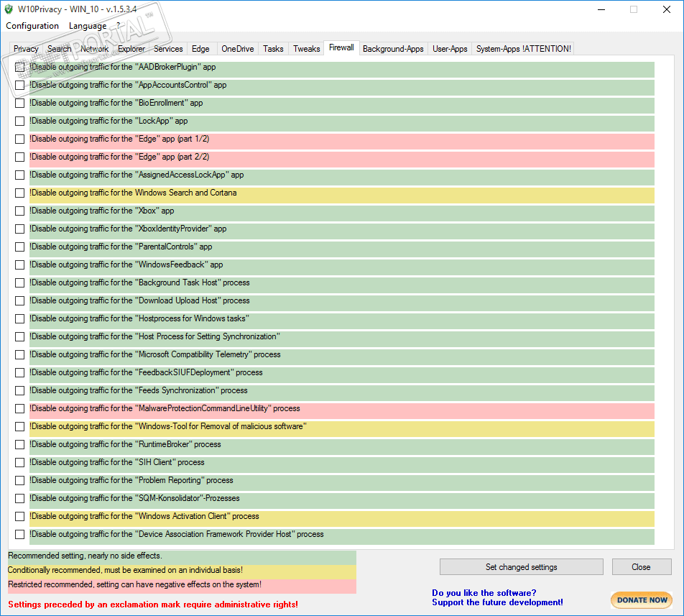The width and height of the screenshot is (684, 616).
Task: Enable Background Task Host process checkbox
Action: (x=19, y=282)
